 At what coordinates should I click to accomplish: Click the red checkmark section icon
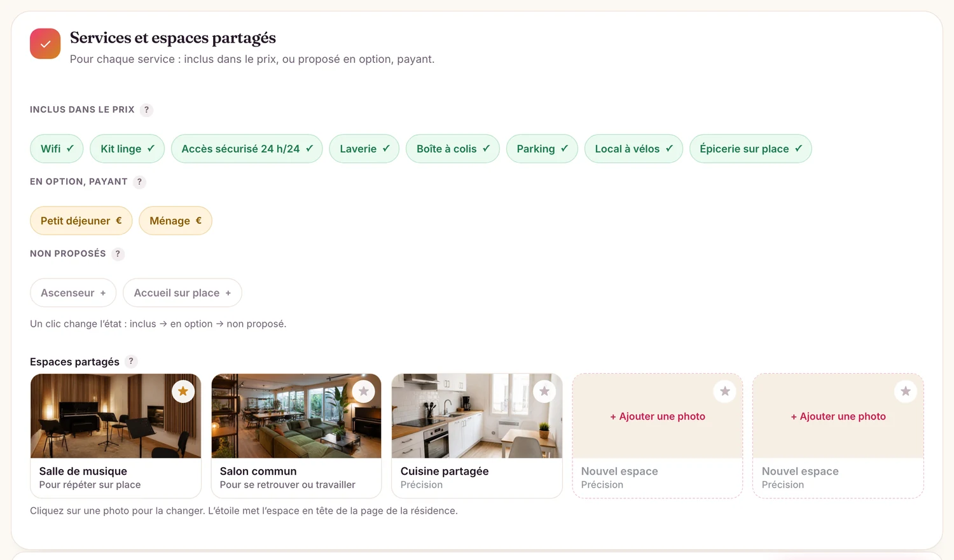(x=45, y=44)
